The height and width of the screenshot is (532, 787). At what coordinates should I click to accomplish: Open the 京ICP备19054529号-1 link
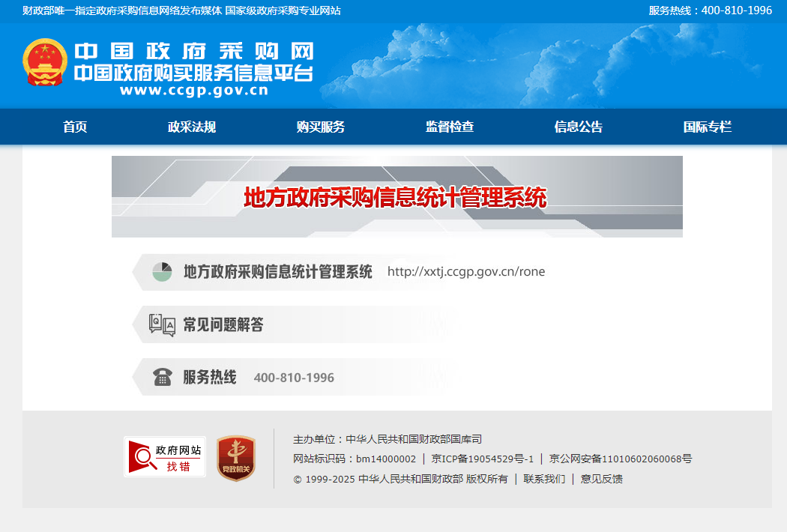(483, 459)
